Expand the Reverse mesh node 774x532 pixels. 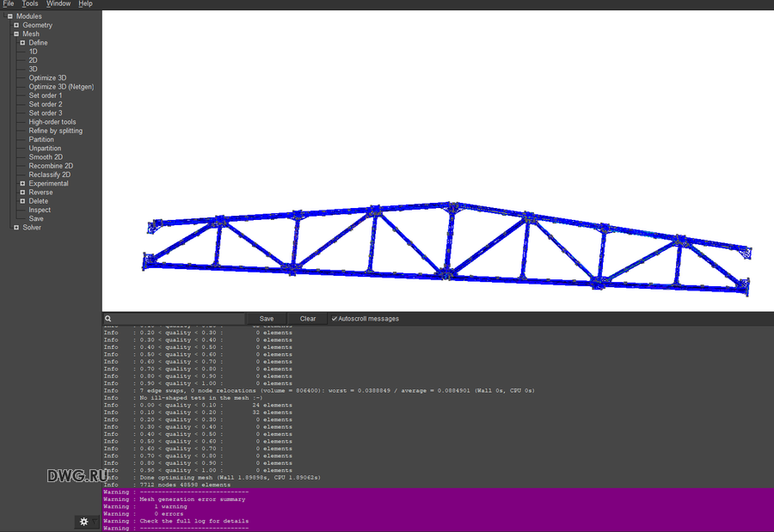23,193
